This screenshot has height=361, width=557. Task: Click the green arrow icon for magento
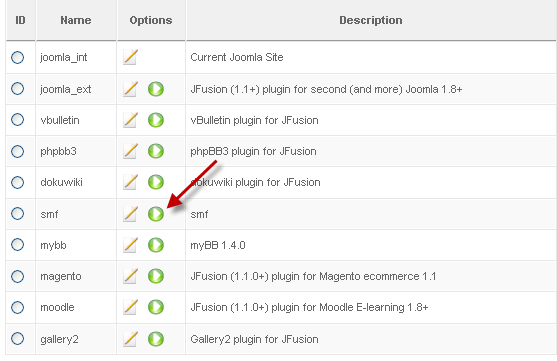coord(156,276)
